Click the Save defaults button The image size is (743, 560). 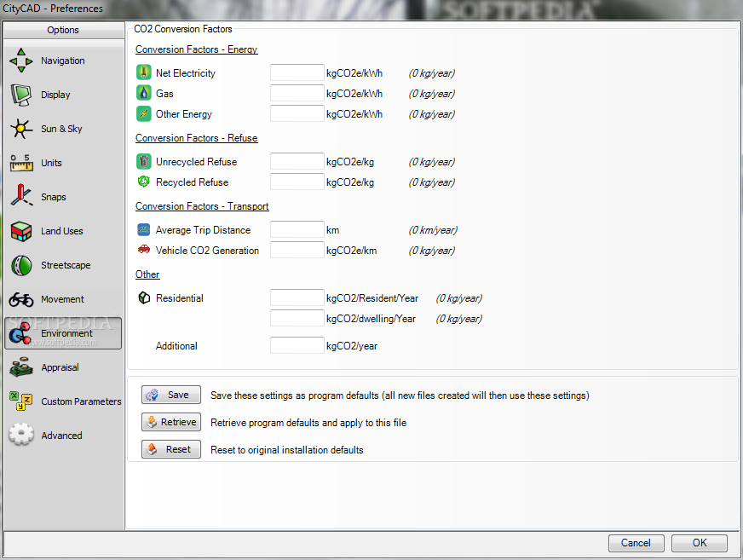click(171, 395)
